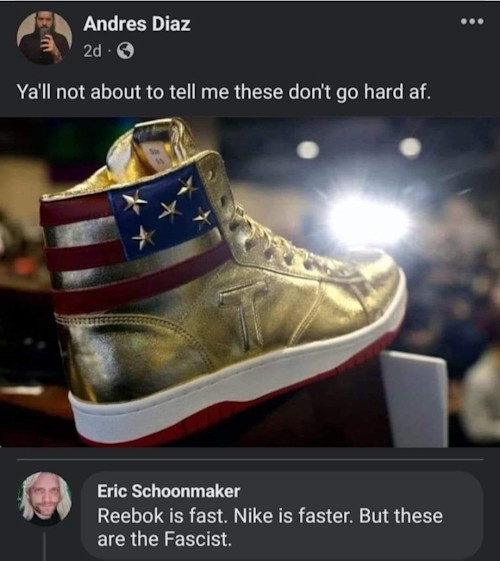Viewport: 500px width, 561px height.
Task: Click the sneaker's gold tongue label
Action: click(155, 156)
